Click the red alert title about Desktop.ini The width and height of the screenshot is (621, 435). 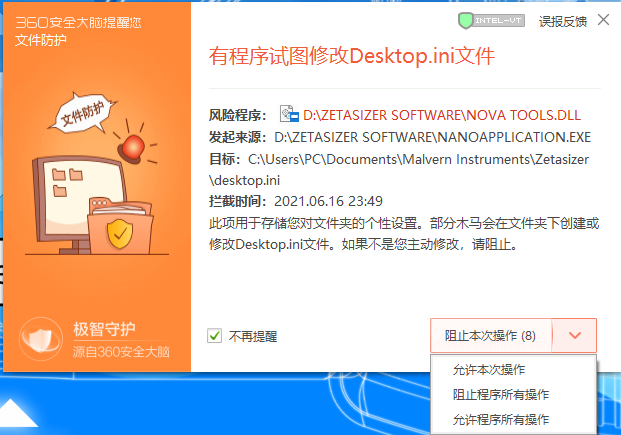click(x=352, y=56)
